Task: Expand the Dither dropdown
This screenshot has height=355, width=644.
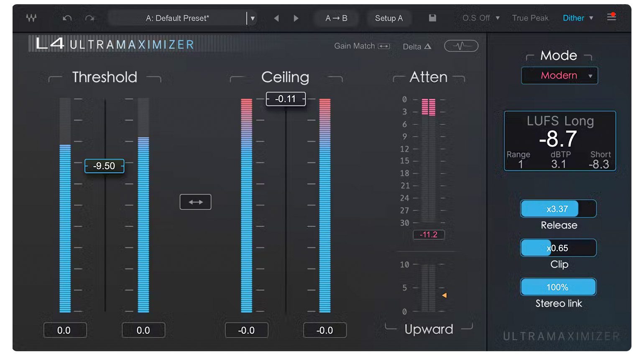Action: tap(578, 18)
